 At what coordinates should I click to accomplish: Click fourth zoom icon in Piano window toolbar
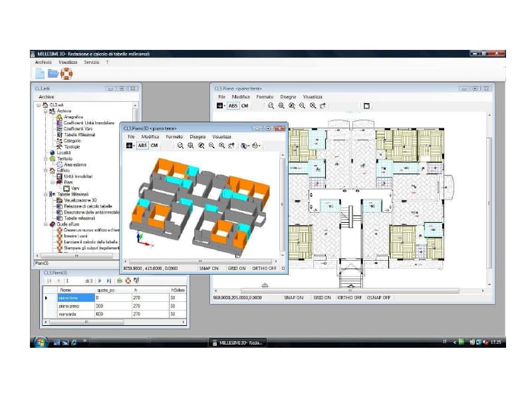(x=302, y=106)
